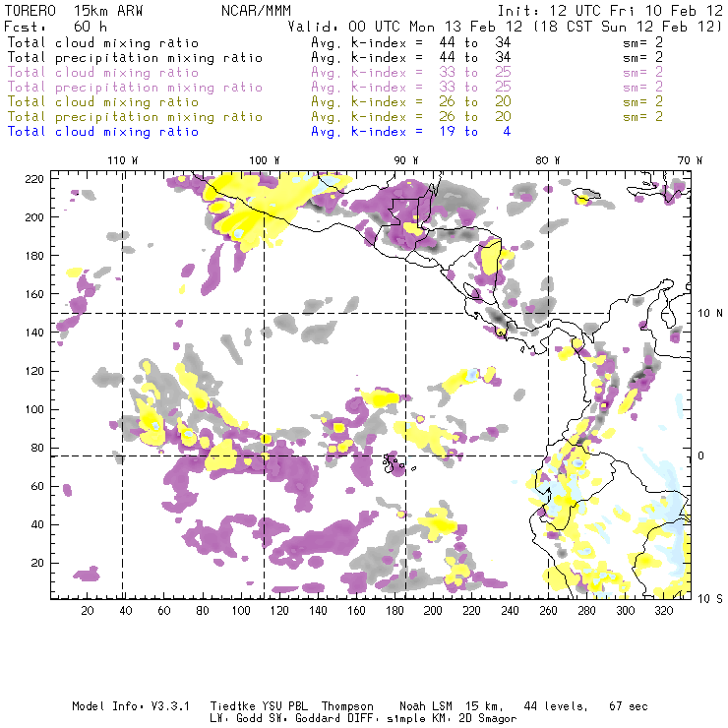Click the '110 W' longitude label
Screen dimensions: 728x728
[x=123, y=160]
